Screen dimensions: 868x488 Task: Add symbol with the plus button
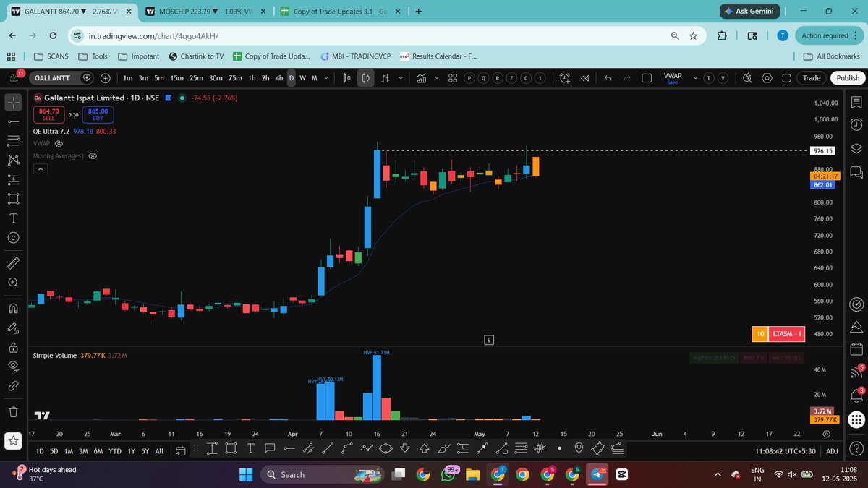[x=105, y=78]
